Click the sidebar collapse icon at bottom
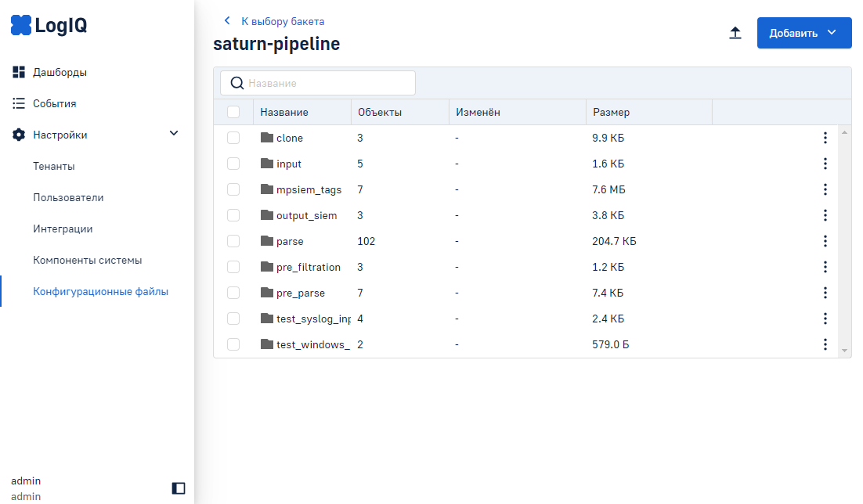863x504 pixels. pyautogui.click(x=179, y=488)
